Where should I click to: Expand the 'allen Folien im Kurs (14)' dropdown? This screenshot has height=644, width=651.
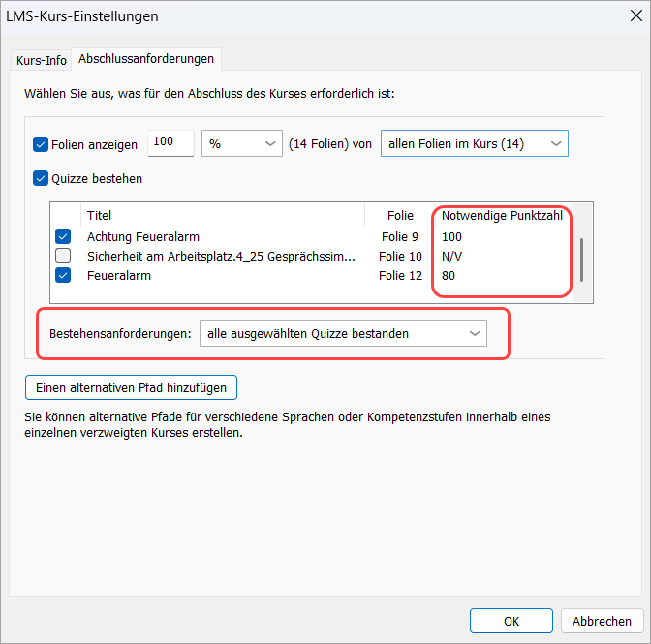click(x=474, y=143)
